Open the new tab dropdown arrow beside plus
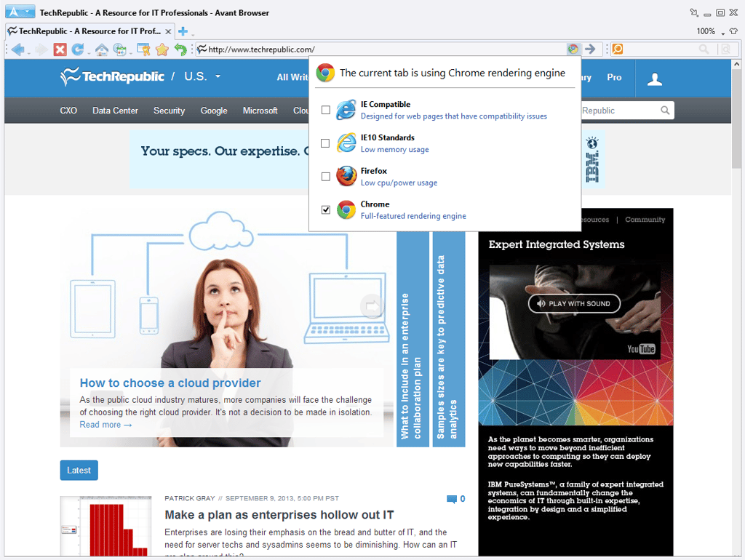Image resolution: width=745 pixels, height=560 pixels. tap(192, 34)
